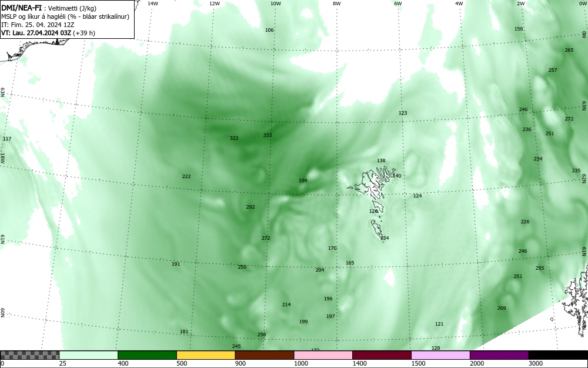Click the '8W' longitude label
588x368 pixels.
tap(337, 4)
